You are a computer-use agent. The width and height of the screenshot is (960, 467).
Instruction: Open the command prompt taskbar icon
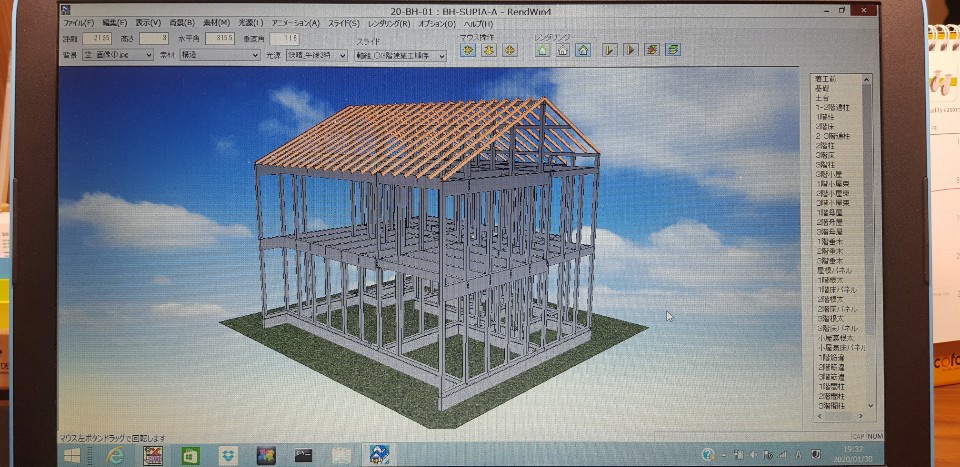click(x=304, y=455)
